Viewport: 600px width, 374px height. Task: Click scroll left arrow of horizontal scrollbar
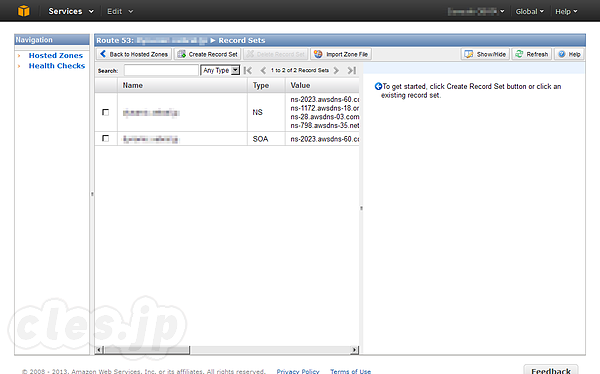click(x=99, y=350)
